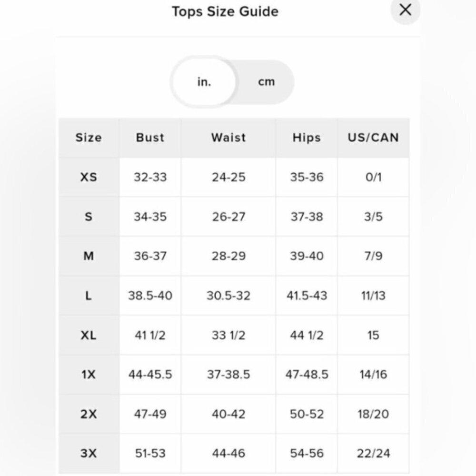Viewport: 476px width, 476px height.
Task: Click the 22/24 US/CAN cell
Action: point(373,454)
